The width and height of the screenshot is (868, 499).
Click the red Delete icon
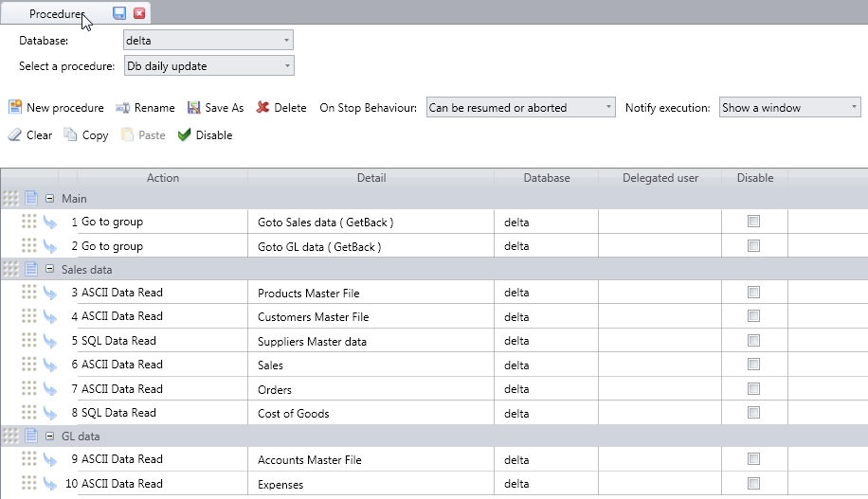pos(263,108)
